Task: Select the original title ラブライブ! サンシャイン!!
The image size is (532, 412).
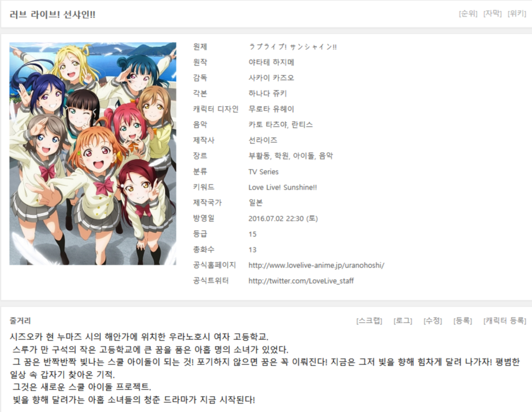Action: tap(293, 47)
